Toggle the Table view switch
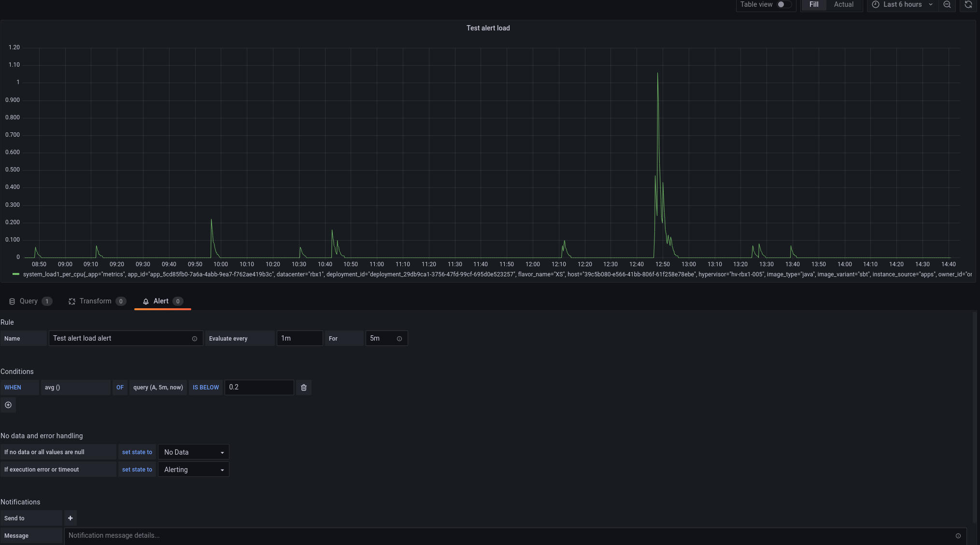The height and width of the screenshot is (545, 980). pos(783,4)
